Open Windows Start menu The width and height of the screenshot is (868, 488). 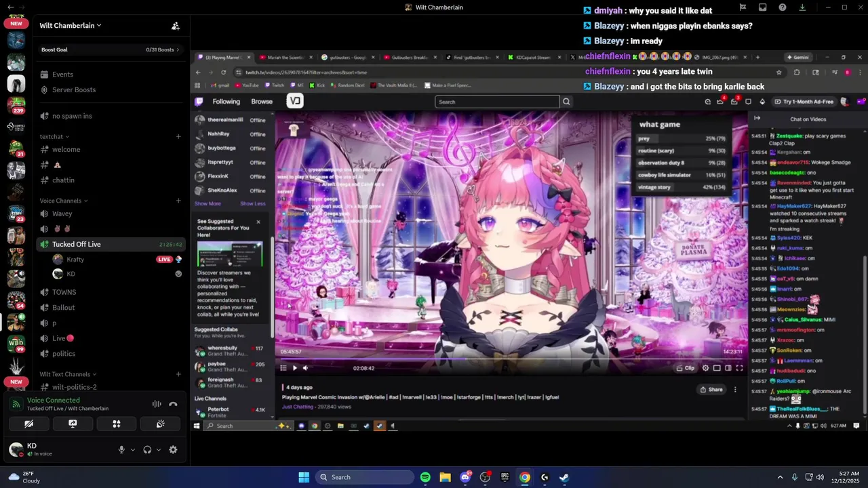[304, 477]
